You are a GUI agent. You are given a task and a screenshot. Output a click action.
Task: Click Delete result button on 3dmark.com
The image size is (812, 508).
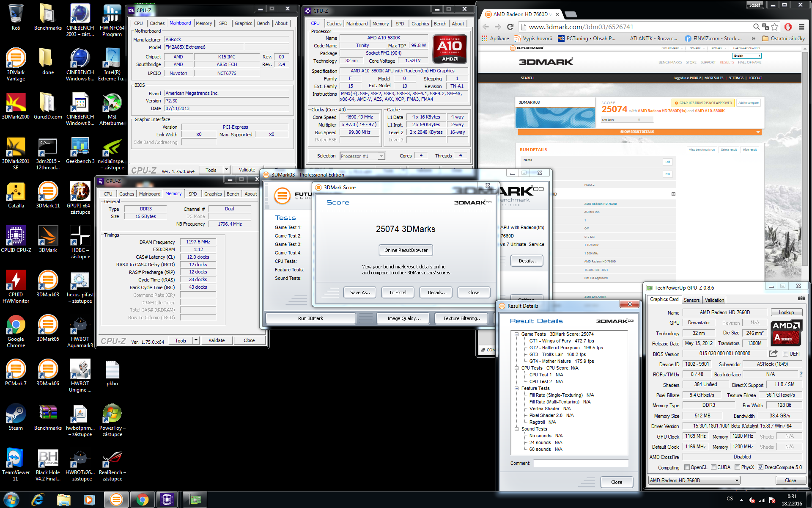tap(729, 149)
